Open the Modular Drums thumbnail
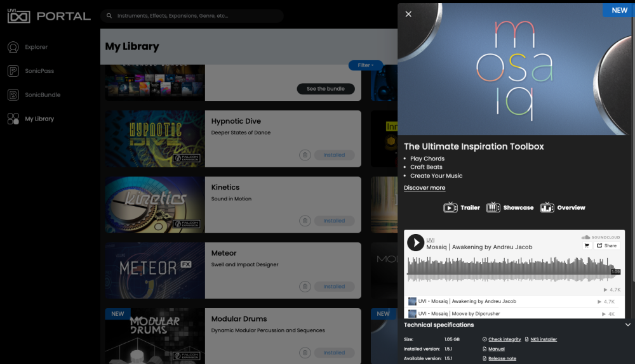 [155, 336]
